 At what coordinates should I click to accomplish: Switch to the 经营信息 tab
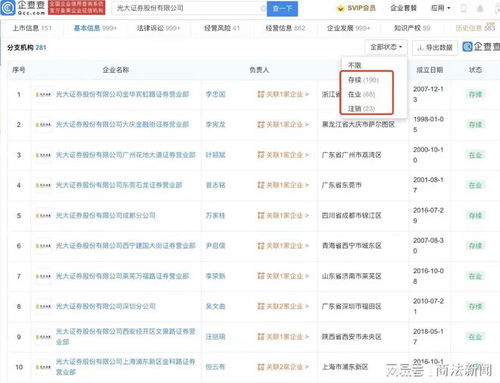[285, 28]
